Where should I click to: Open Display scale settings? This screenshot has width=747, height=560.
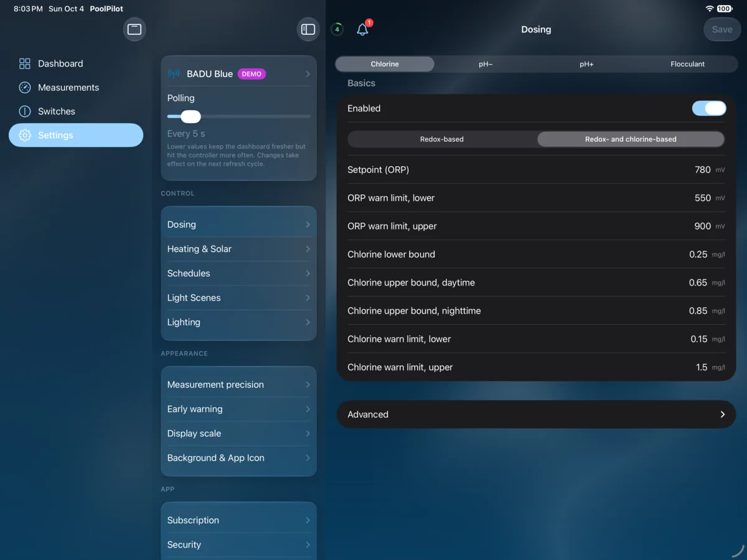click(x=238, y=433)
